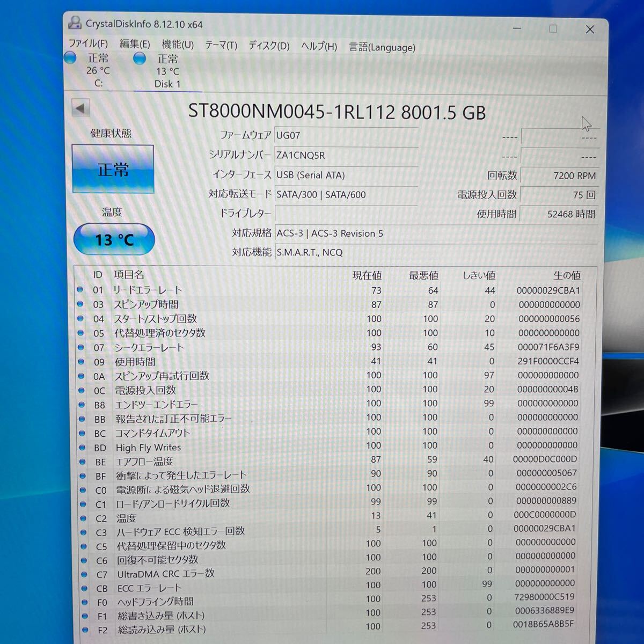The image size is (644, 644).
Task: Click the disk model title ST8000NM0045-1RL112 8001.5 GB
Action: pyautogui.click(x=337, y=112)
